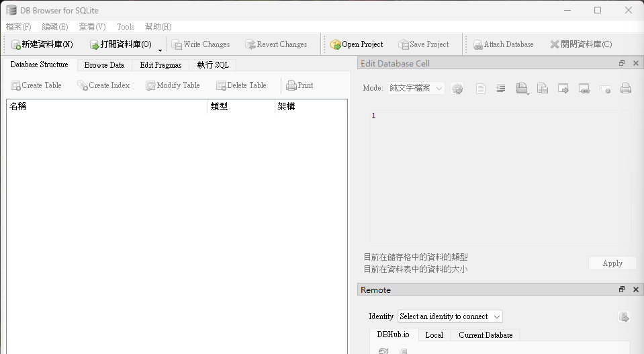Image resolution: width=644 pixels, height=354 pixels.
Task: Switch to the Local tab in Remote
Action: tap(434, 335)
